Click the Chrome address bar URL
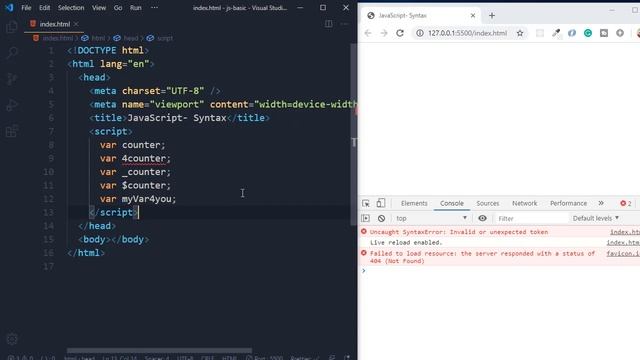This screenshot has height=360, width=640. coord(467,33)
